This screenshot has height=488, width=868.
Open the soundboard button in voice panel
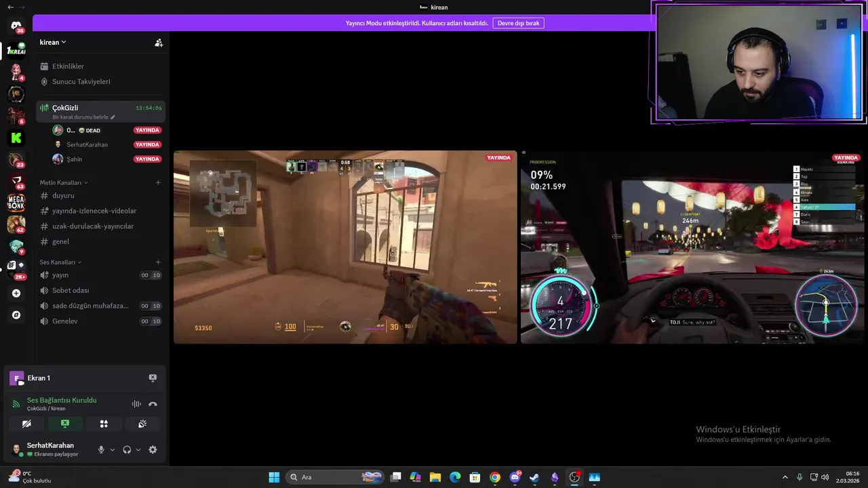tap(142, 424)
